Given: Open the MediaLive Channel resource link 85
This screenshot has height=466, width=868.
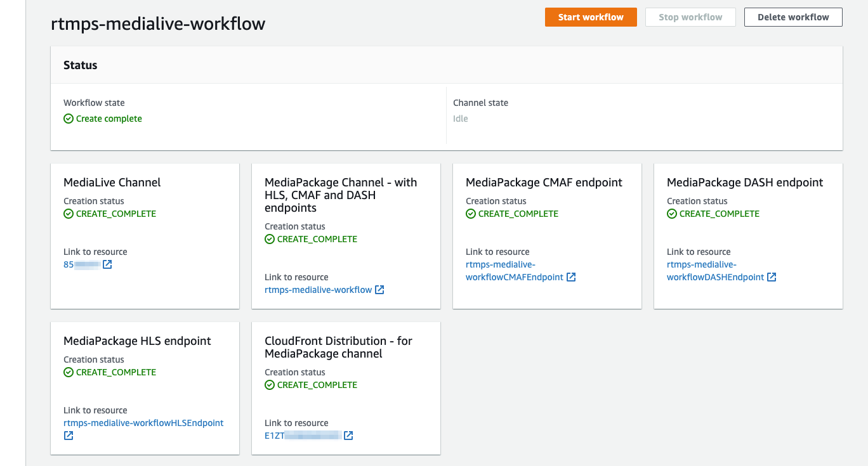Looking at the screenshot, I should [x=81, y=264].
